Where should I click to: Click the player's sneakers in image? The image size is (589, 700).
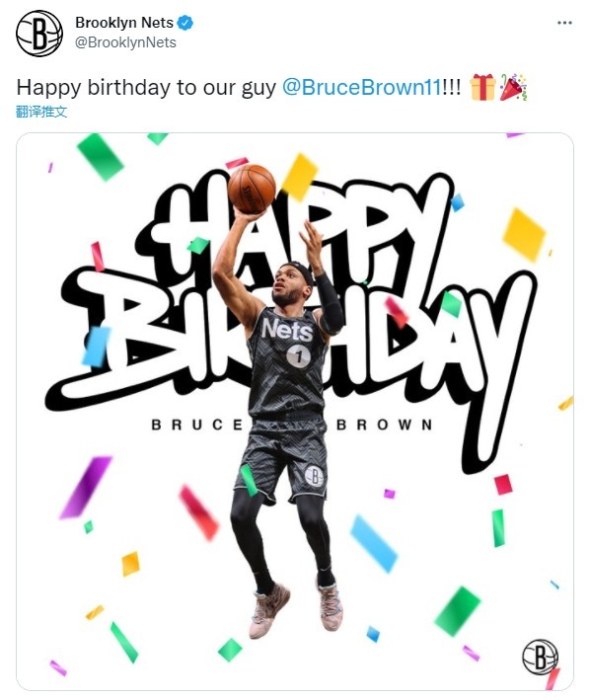click(x=295, y=609)
